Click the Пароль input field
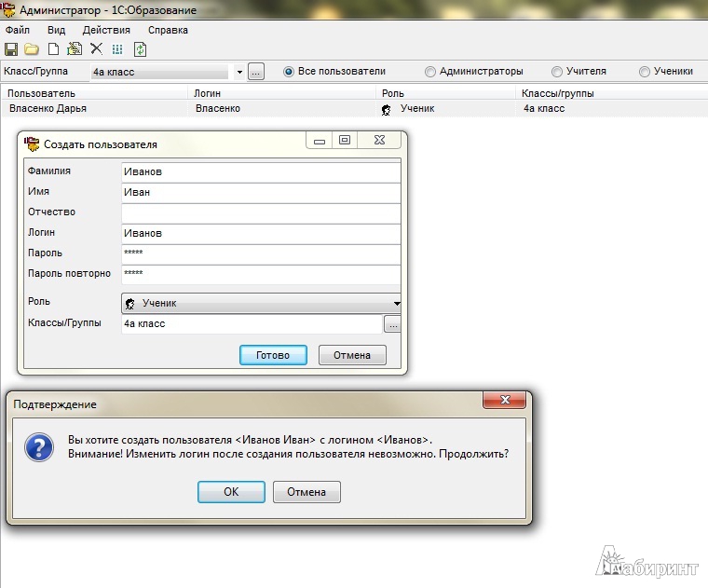The width and height of the screenshot is (708, 588). point(261,254)
